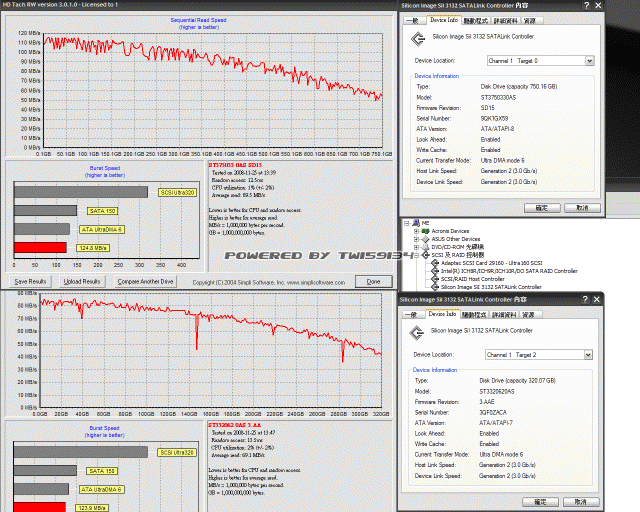The height and width of the screenshot is (512, 640).
Task: Open 驅動程式 tab in upper dialog
Action: pyautogui.click(x=476, y=21)
